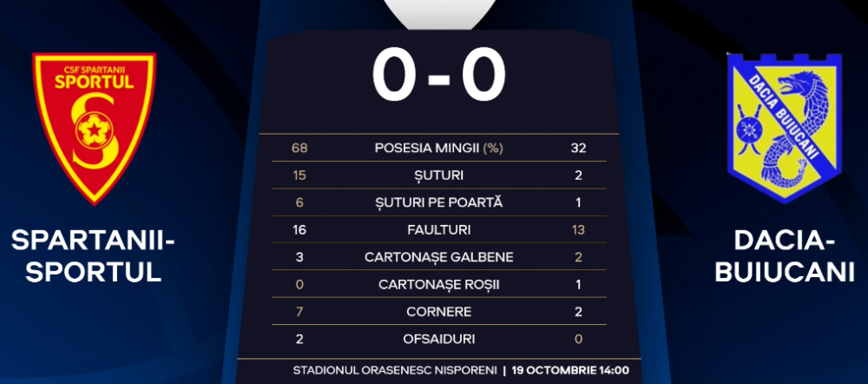Click Stadionul Orasenesc Nisporeni venue text
The height and width of the screenshot is (384, 868).
[395, 370]
